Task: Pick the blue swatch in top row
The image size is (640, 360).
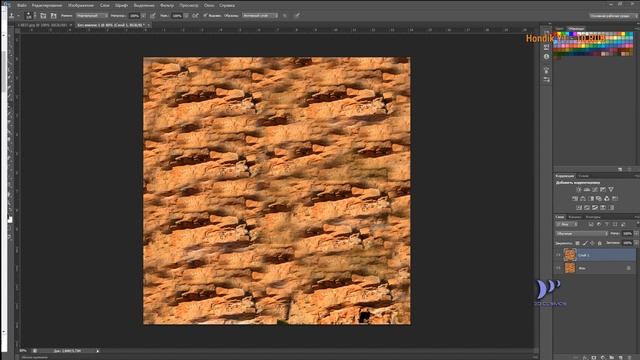Action: 571,33
